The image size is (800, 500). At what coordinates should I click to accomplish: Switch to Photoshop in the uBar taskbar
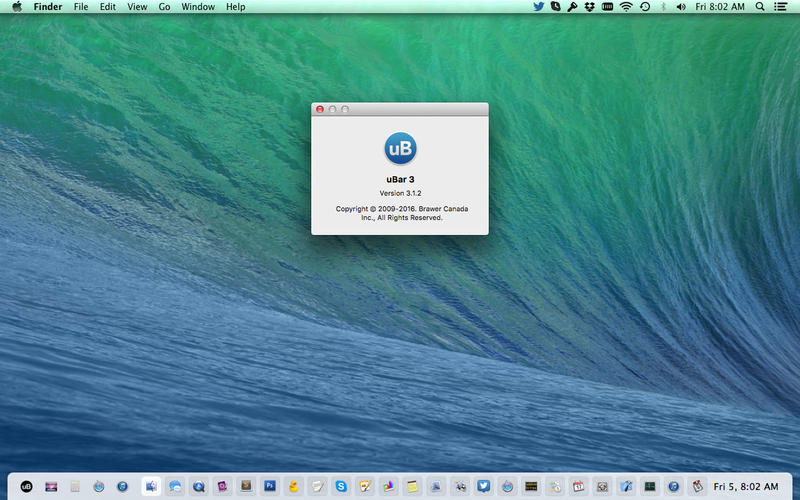click(x=270, y=487)
